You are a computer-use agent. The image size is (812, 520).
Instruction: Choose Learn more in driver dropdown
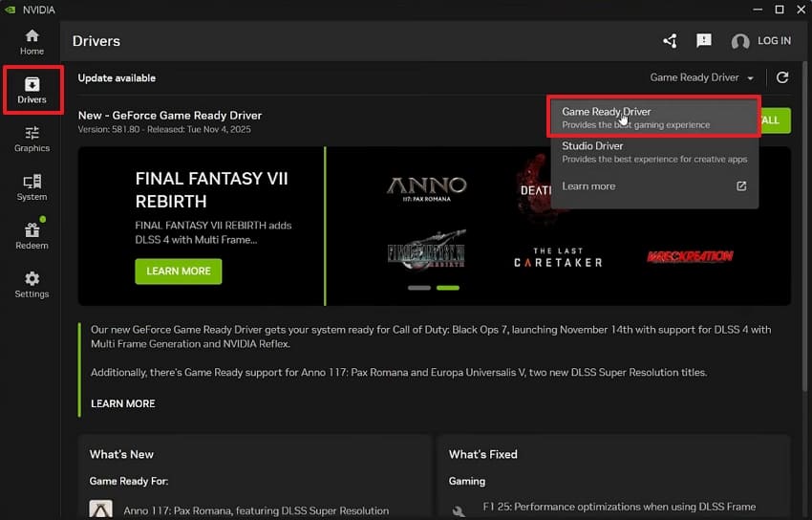[x=654, y=186]
